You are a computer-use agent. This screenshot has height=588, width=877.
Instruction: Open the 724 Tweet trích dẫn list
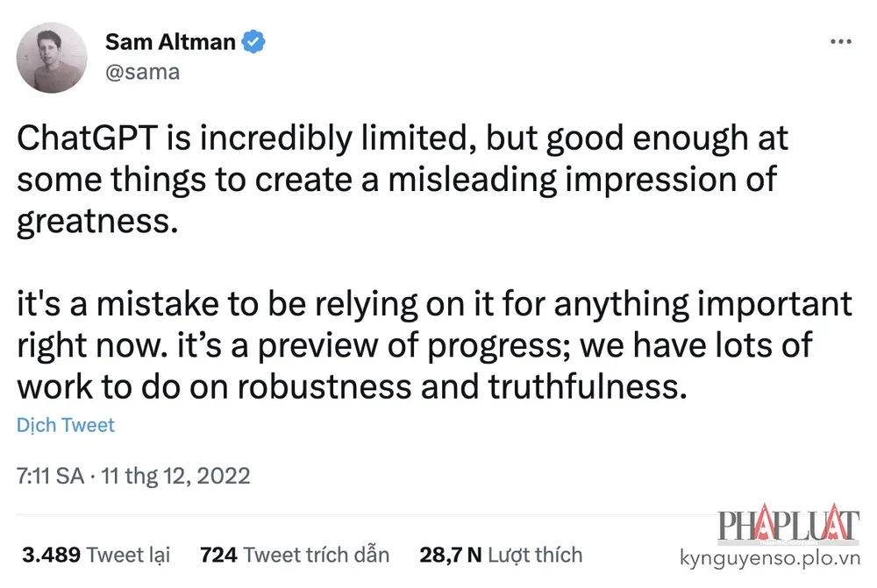pos(295,554)
